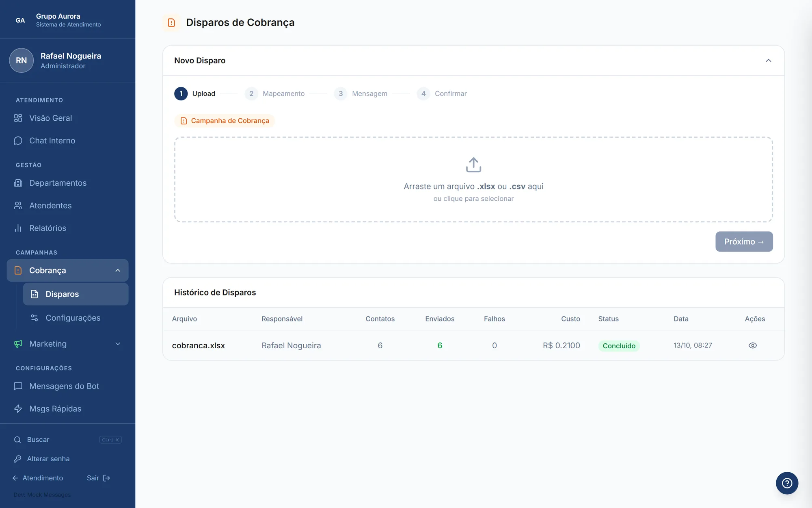812x508 pixels.
Task: Click the Configurações sliders icon under Cobrança
Action: [x=35, y=318]
